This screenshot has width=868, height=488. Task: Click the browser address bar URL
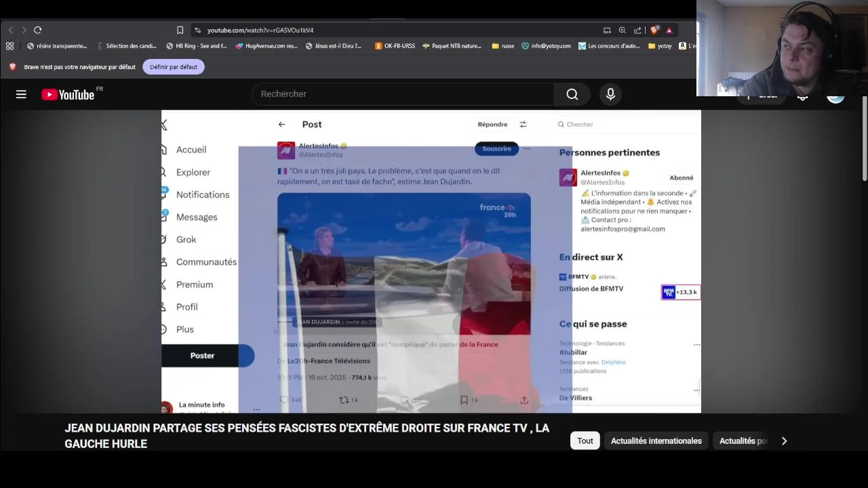coord(260,30)
